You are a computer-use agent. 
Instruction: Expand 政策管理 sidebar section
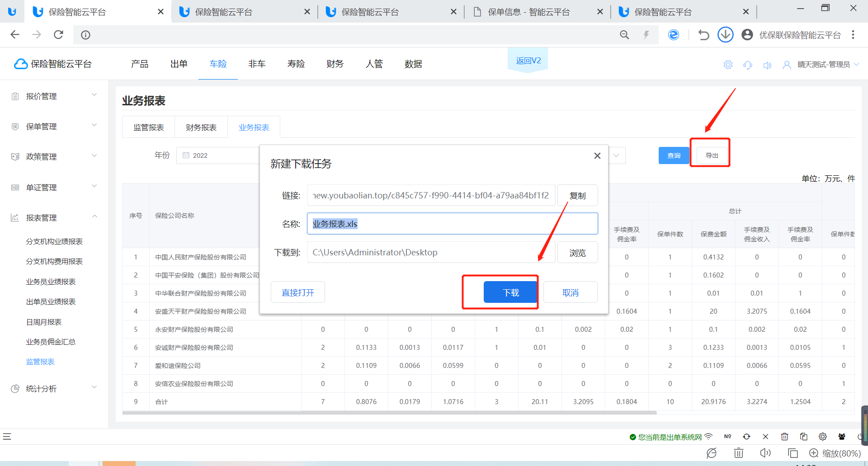[x=54, y=156]
